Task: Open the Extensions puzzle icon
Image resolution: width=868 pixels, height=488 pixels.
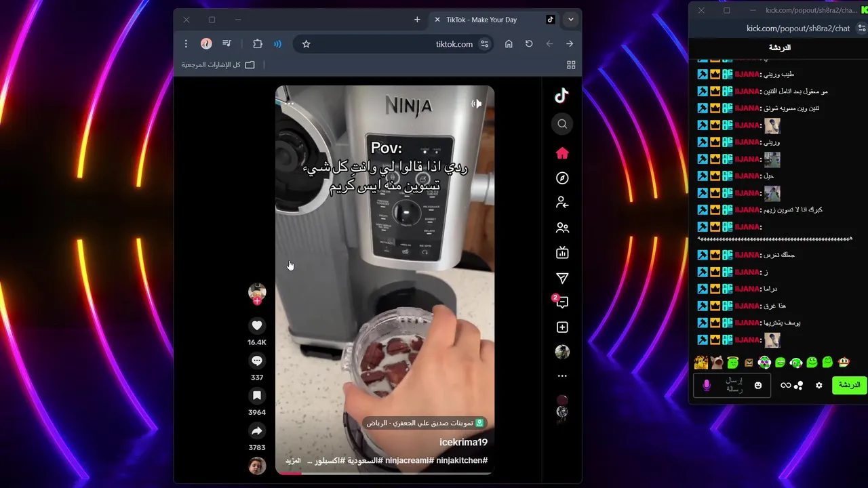Action: (258, 43)
